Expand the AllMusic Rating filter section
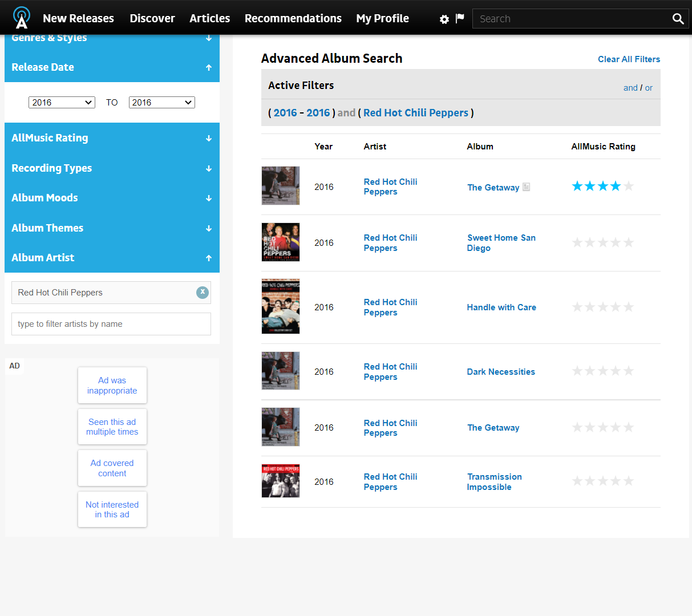This screenshot has width=692, height=616. (112, 138)
